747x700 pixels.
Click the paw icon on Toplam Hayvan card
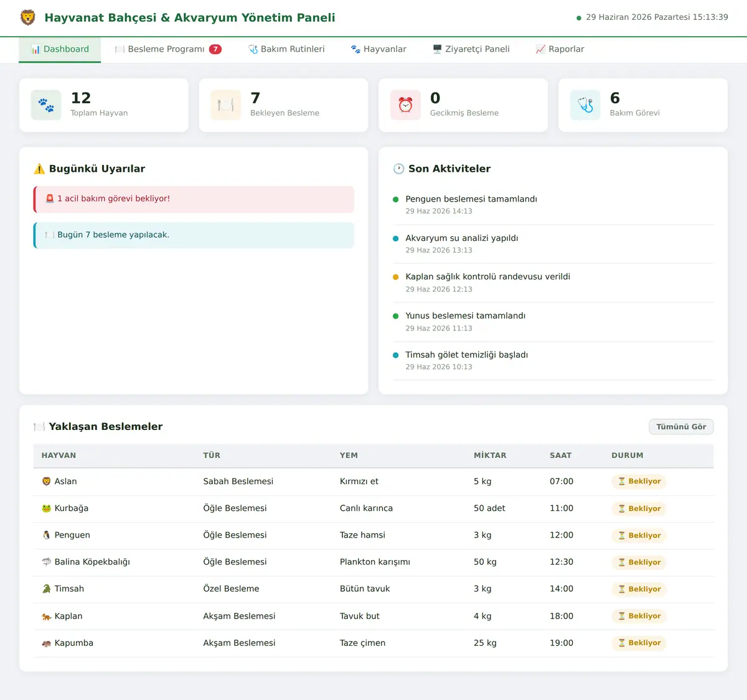[x=46, y=105]
